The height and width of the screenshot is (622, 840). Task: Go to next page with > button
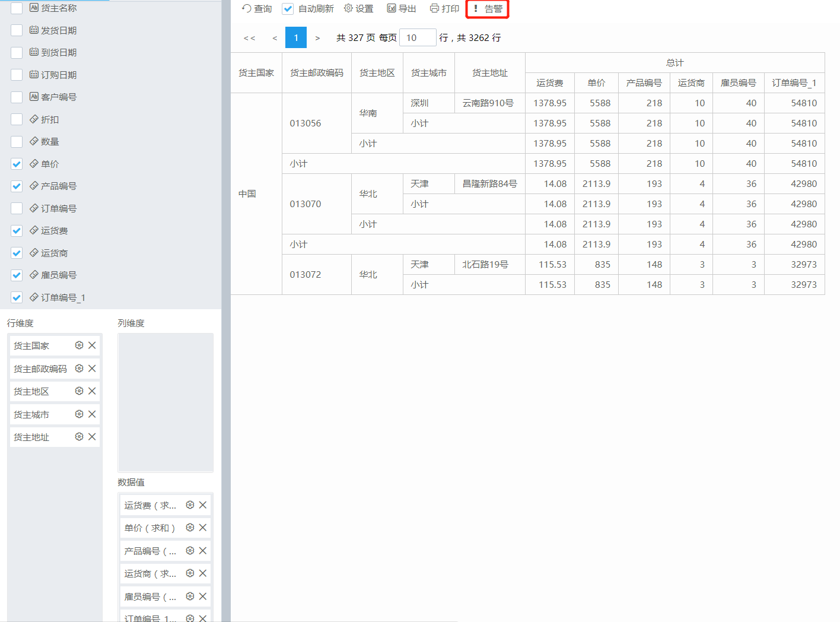tap(317, 38)
